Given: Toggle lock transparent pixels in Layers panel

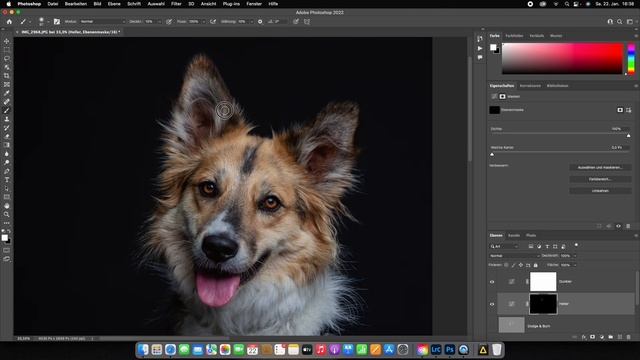Looking at the screenshot, I should click(507, 265).
